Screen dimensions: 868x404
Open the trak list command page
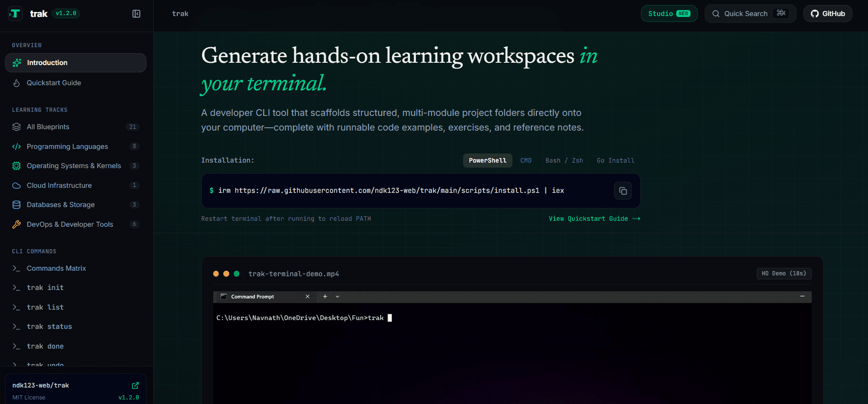point(75,307)
